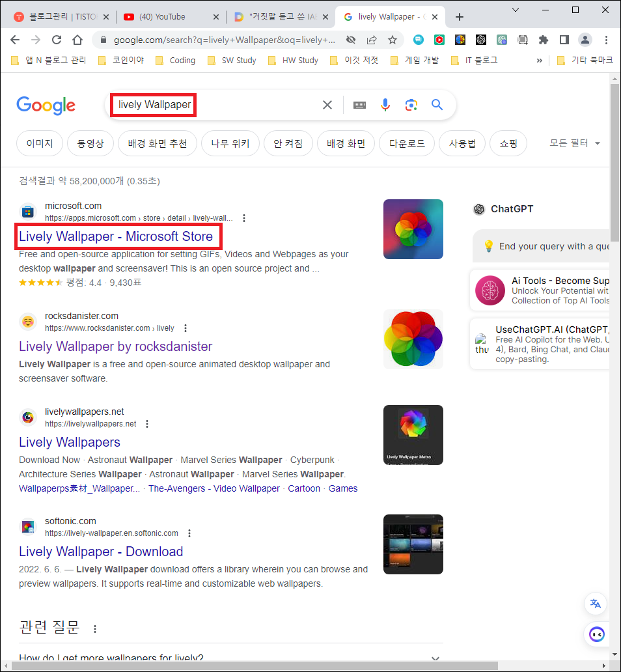The height and width of the screenshot is (672, 621).
Task: Bookmark page with the star icon
Action: point(392,40)
